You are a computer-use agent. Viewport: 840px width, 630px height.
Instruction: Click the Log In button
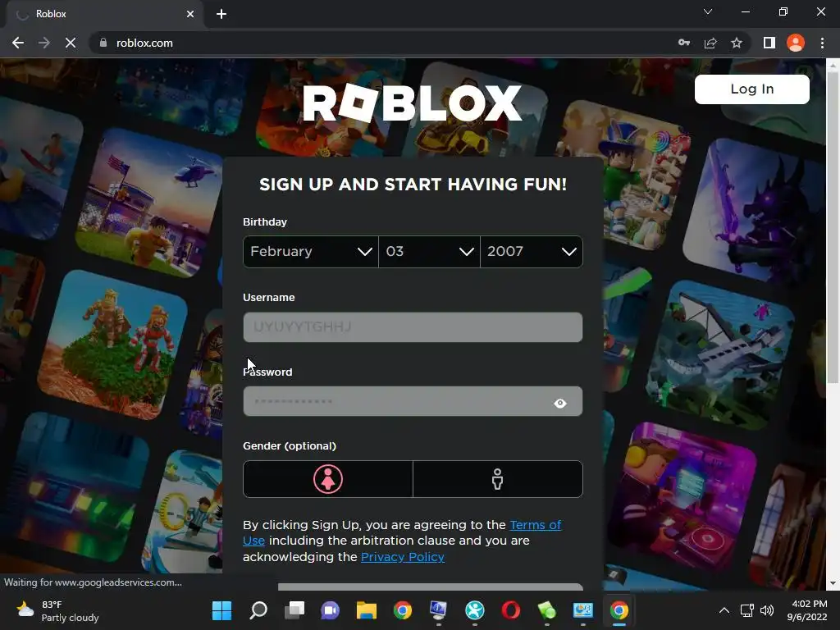coord(751,89)
